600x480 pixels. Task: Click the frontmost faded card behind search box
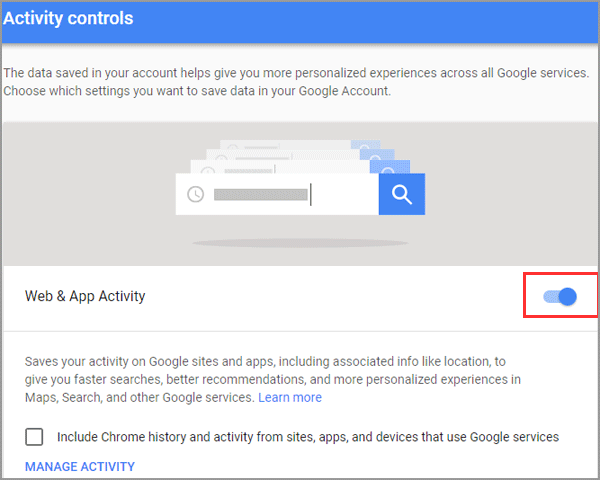click(x=300, y=167)
